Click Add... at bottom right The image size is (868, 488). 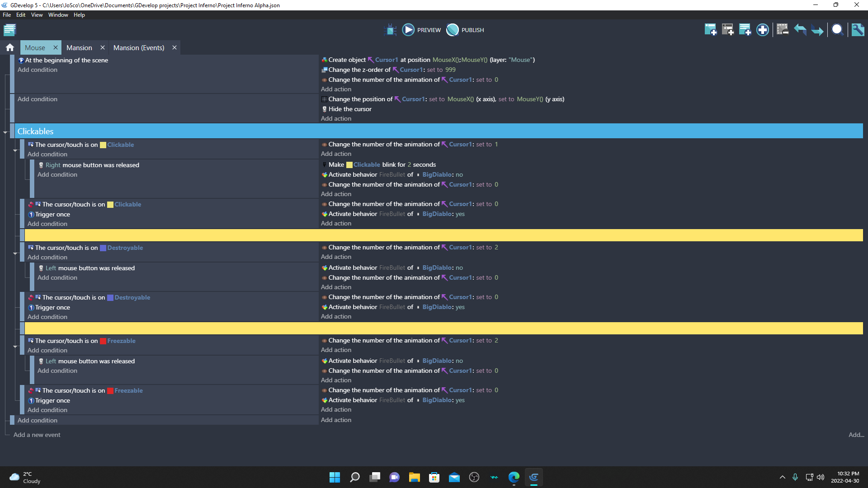point(856,435)
